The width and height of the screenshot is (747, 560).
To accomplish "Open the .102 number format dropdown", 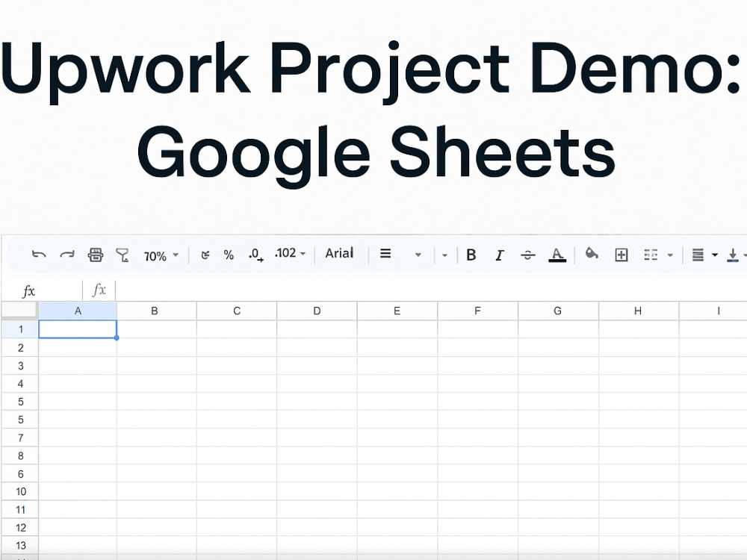I will pos(290,253).
